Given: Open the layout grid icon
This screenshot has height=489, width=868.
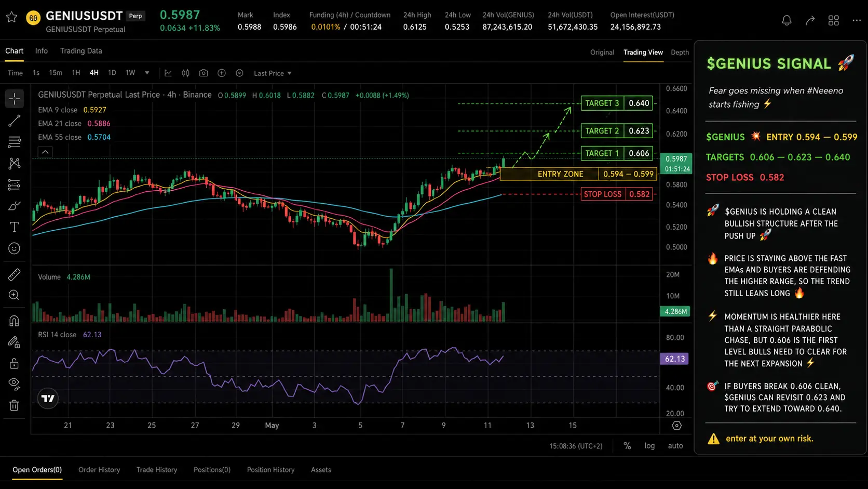Looking at the screenshot, I should point(833,20).
